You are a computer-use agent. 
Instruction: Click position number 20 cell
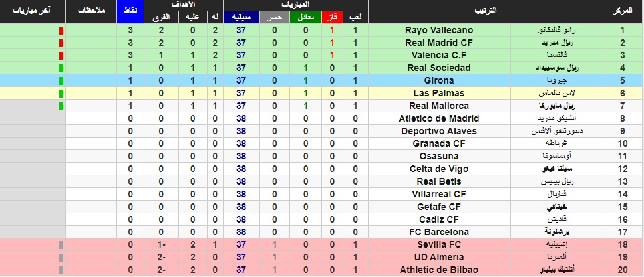pyautogui.click(x=623, y=270)
